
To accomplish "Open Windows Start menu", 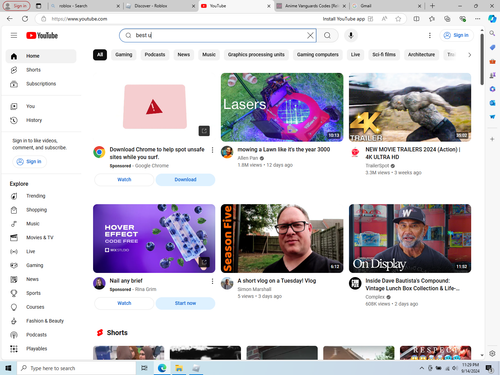I will coord(8,368).
